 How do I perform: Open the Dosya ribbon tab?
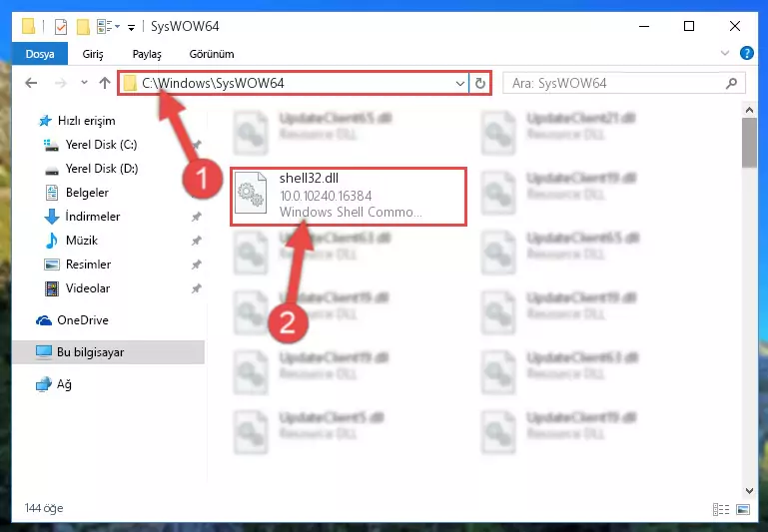[x=40, y=54]
